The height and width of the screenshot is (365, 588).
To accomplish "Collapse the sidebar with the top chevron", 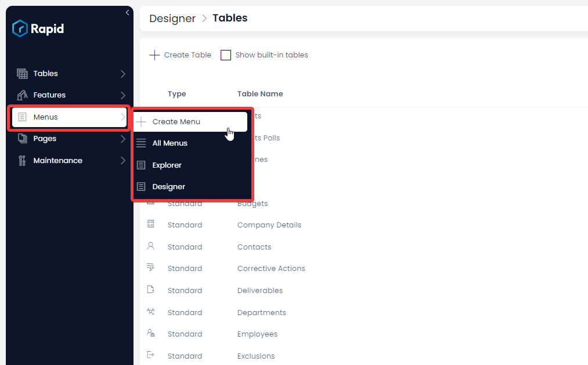I will pos(127,12).
